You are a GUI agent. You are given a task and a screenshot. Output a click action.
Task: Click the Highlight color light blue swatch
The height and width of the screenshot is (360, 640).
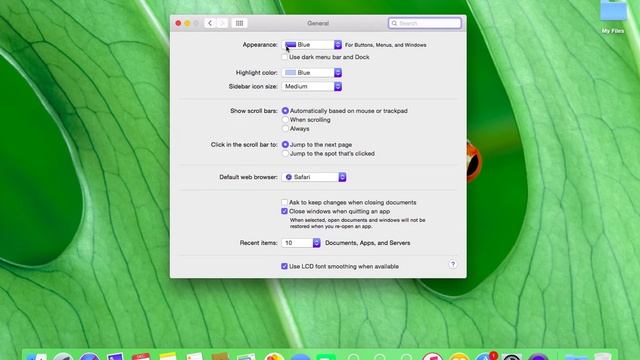point(290,73)
